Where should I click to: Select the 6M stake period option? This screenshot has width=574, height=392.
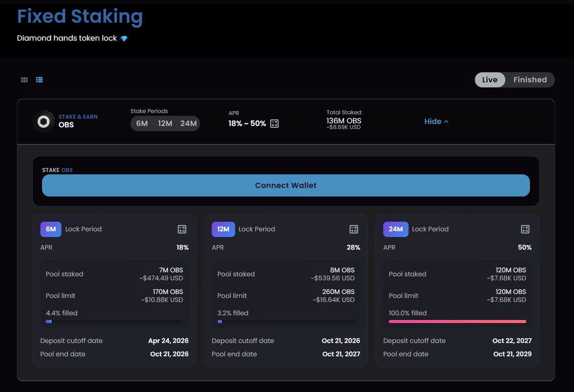142,123
